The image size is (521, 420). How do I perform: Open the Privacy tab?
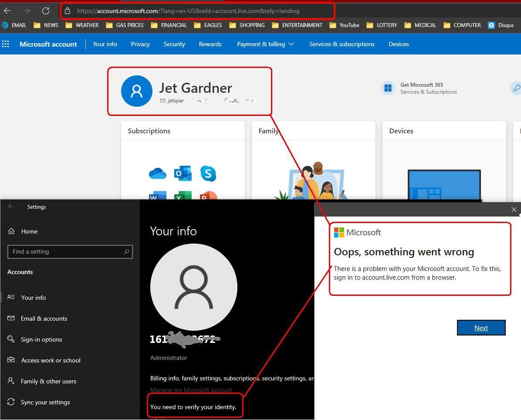[x=140, y=44]
